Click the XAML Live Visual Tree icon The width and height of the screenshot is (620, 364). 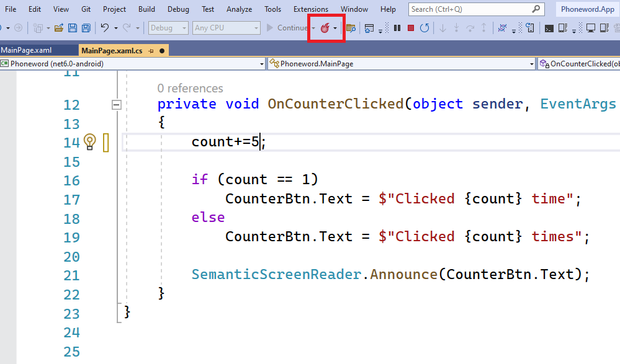tap(502, 28)
